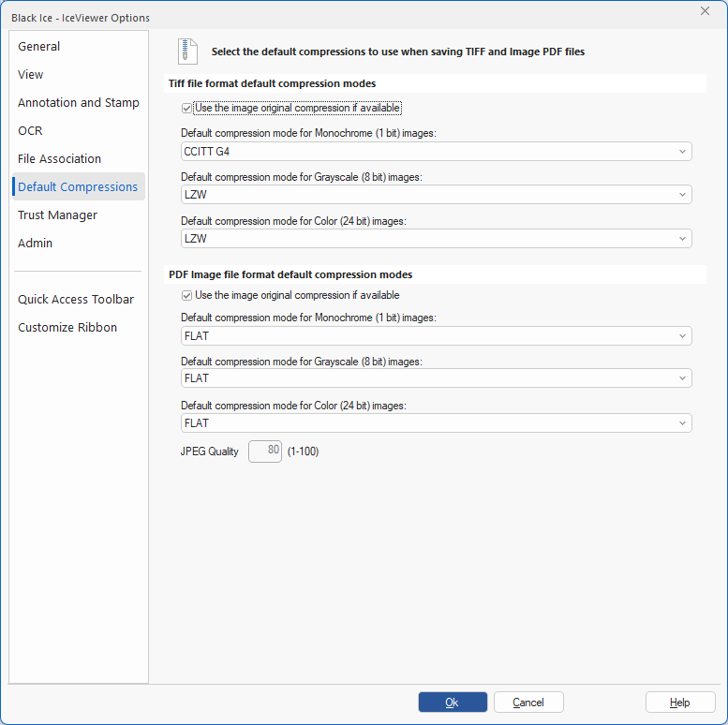Confirm settings with the Ok button
This screenshot has height=725, width=728.
point(453,703)
